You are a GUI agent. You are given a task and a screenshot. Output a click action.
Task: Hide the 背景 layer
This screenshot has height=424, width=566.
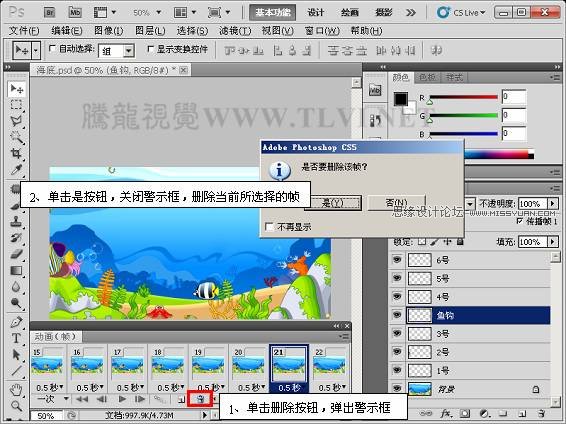[397, 389]
